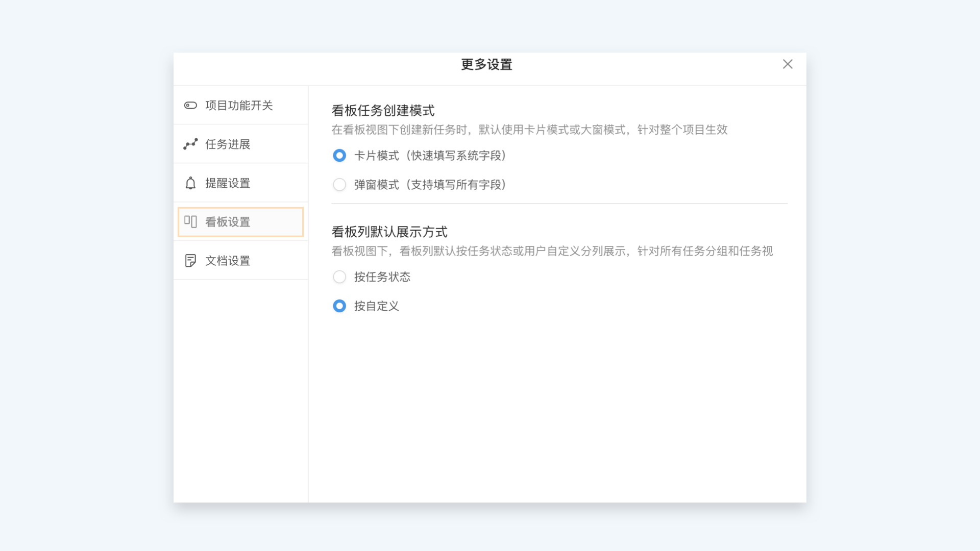The height and width of the screenshot is (551, 980).
Task: Select the 卡片模式 radio button
Action: coord(339,156)
